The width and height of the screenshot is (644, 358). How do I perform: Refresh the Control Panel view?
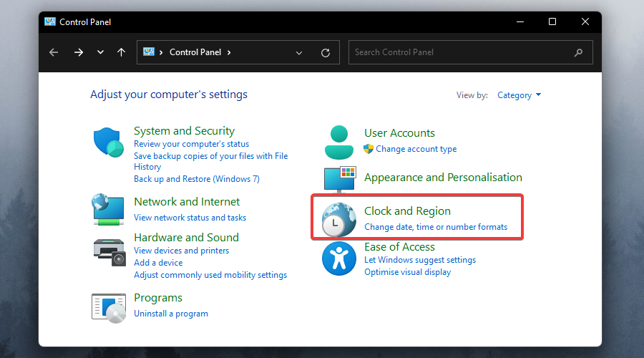click(x=326, y=52)
